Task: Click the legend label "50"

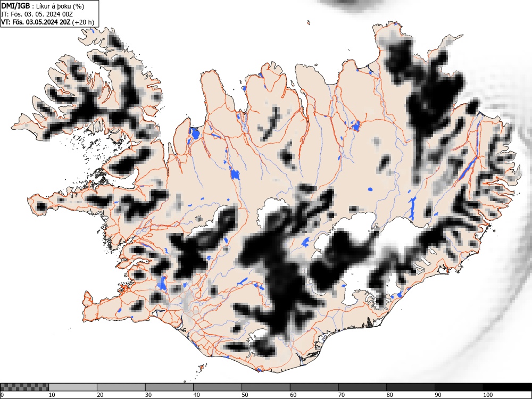Action: coord(245,395)
